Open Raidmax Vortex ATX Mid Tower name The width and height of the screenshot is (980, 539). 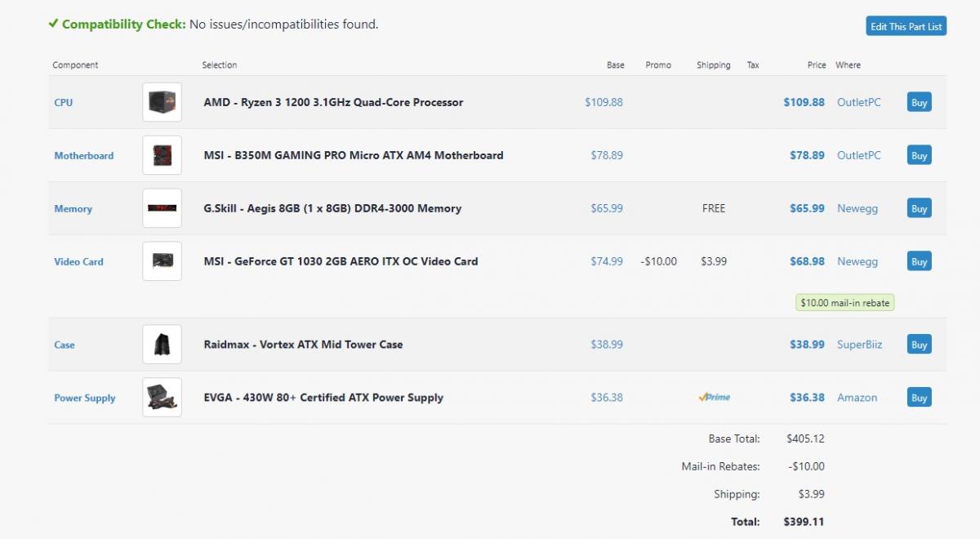pyautogui.click(x=303, y=345)
